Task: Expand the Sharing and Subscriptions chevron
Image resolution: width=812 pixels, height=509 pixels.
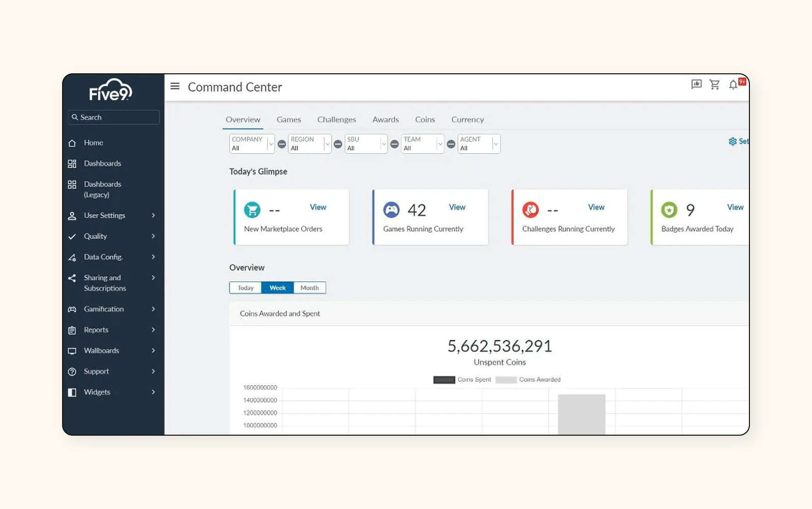Action: coord(153,278)
